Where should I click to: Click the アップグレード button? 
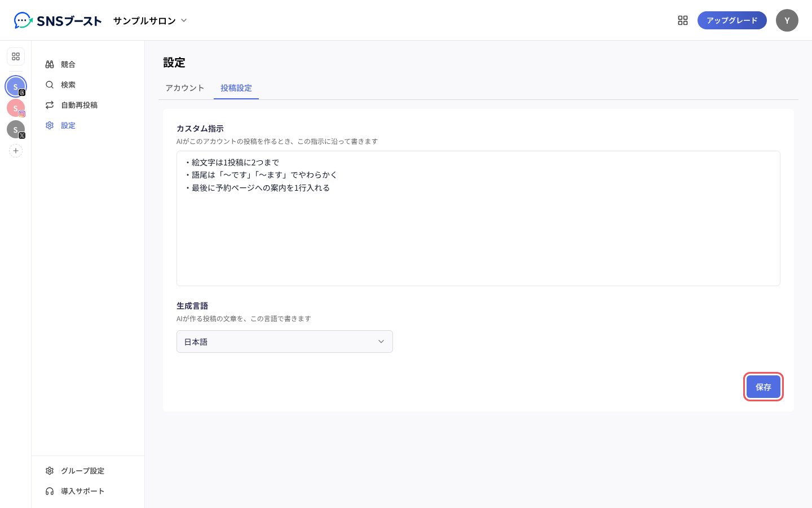pyautogui.click(x=732, y=20)
